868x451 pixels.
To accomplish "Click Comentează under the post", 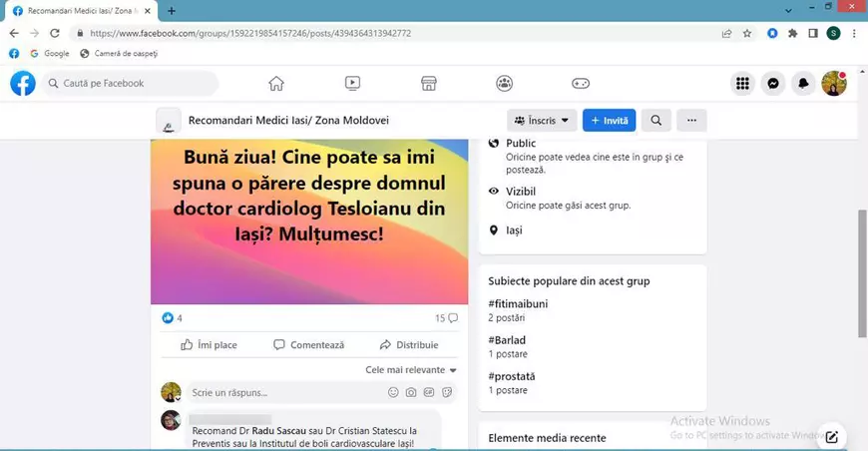I will 309,345.
